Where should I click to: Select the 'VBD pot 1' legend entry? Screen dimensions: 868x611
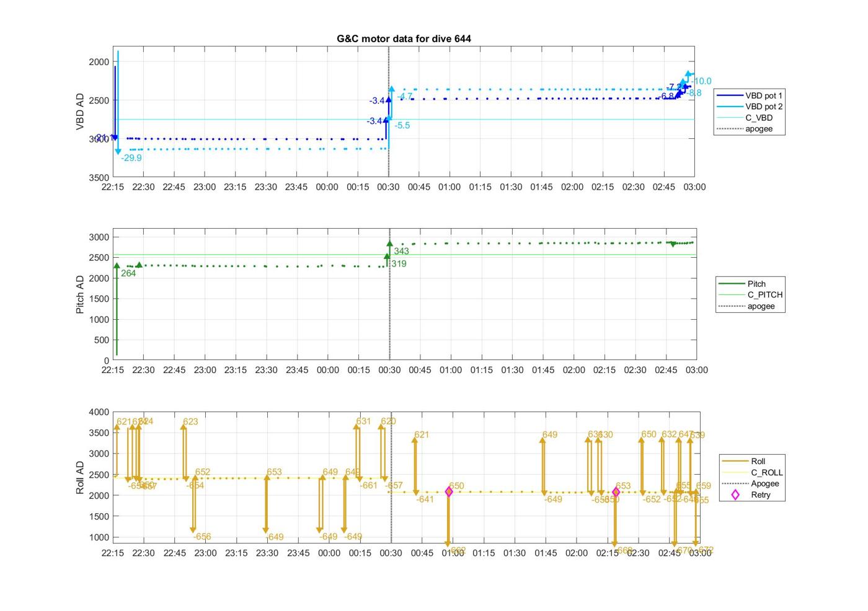[764, 95]
